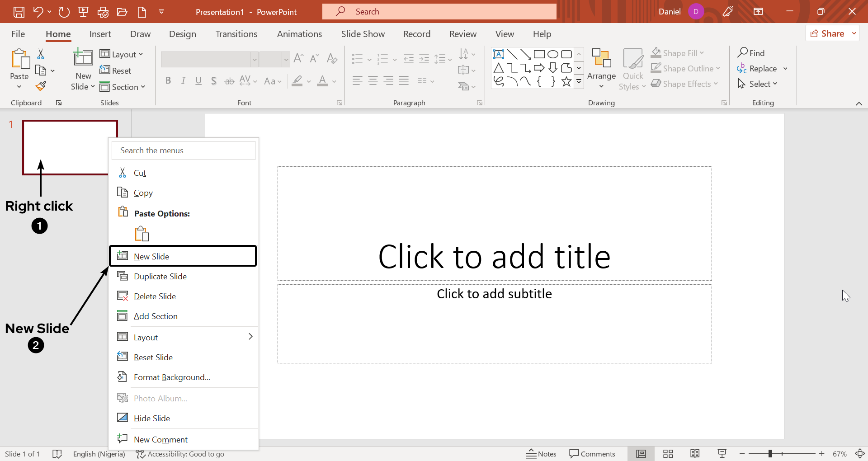Image resolution: width=868 pixels, height=461 pixels.
Task: Choose Duplicate Slide from context menu
Action: tap(159, 276)
